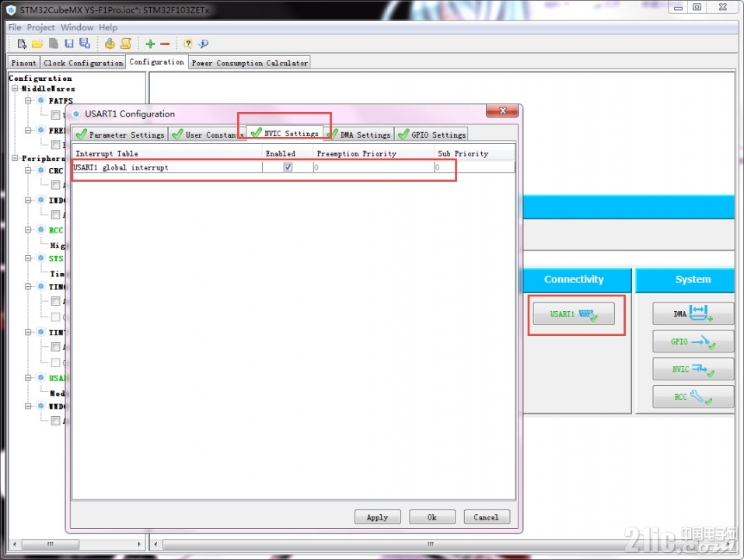Collapse the IWDG tree node

coord(28,200)
